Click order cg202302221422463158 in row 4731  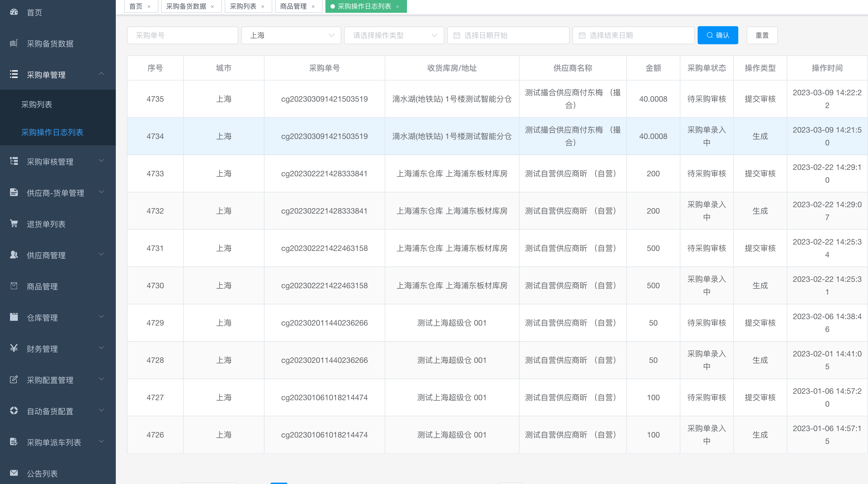point(325,248)
